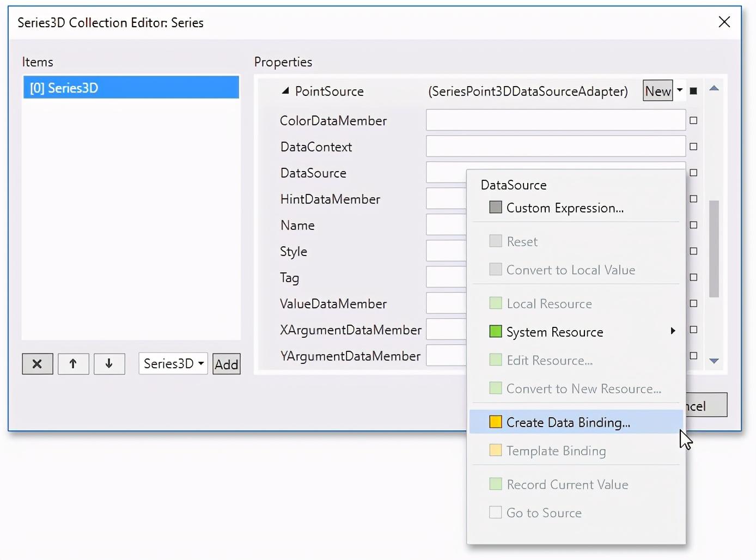The image size is (756, 560).
Task: Click the Reset menu icon
Action: [x=496, y=241]
